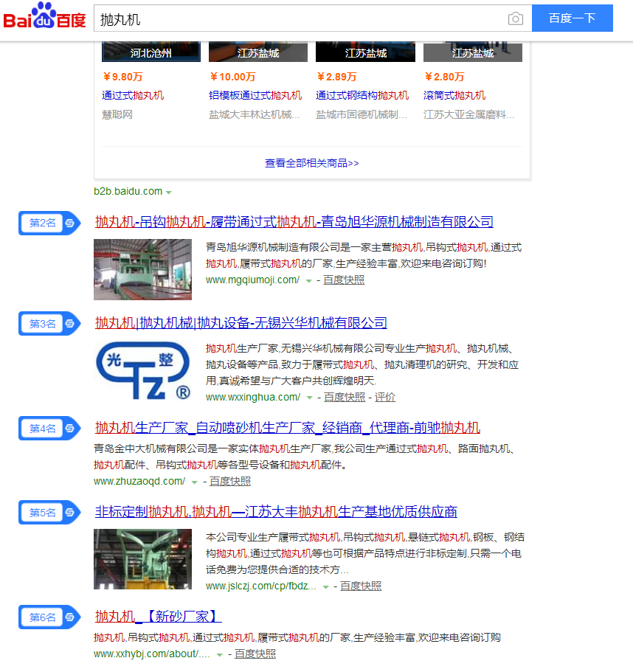Click the 江苏大丰 result machine thumbnail

[x=142, y=559]
